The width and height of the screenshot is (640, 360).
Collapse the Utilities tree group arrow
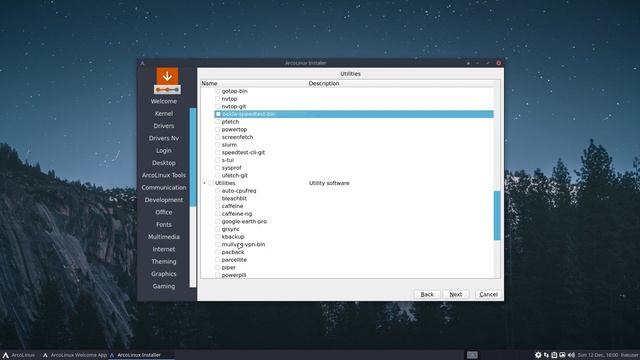click(204, 183)
